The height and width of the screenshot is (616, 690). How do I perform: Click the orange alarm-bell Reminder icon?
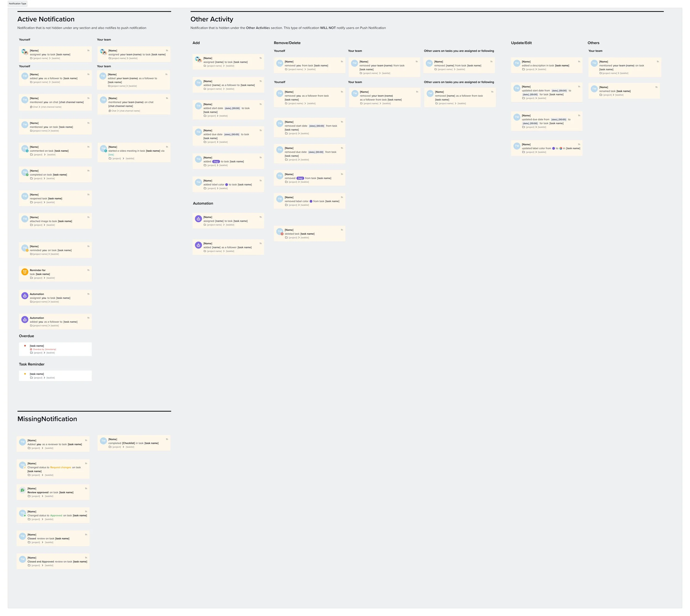(25, 272)
